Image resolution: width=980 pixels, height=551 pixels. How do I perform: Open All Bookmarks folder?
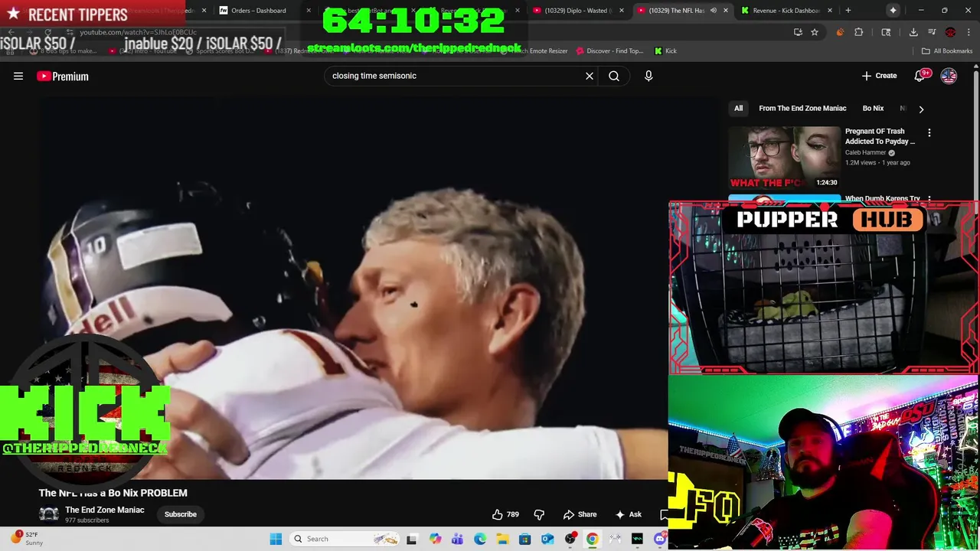(947, 51)
